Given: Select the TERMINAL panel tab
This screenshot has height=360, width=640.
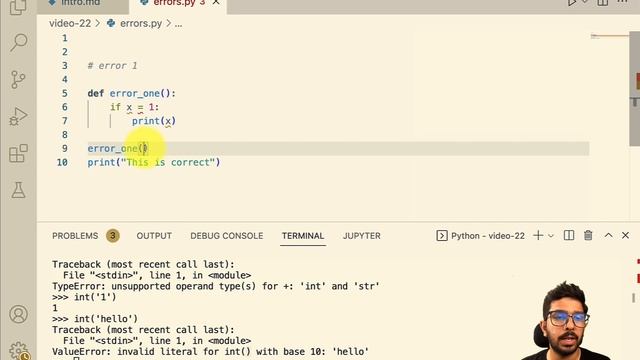Looking at the screenshot, I should 302,236.
